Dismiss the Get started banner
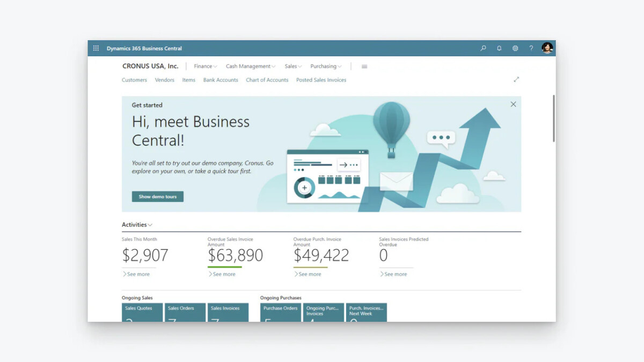 (513, 105)
